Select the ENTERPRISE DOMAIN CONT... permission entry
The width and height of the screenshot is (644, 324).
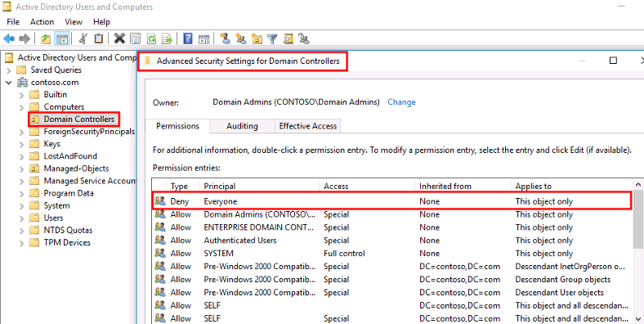click(392, 227)
